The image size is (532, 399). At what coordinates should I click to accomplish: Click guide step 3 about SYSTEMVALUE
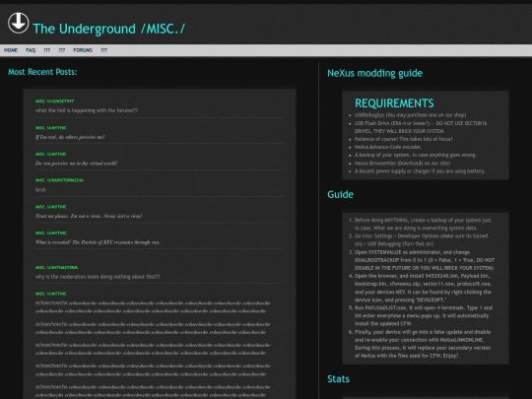[x=425, y=260]
